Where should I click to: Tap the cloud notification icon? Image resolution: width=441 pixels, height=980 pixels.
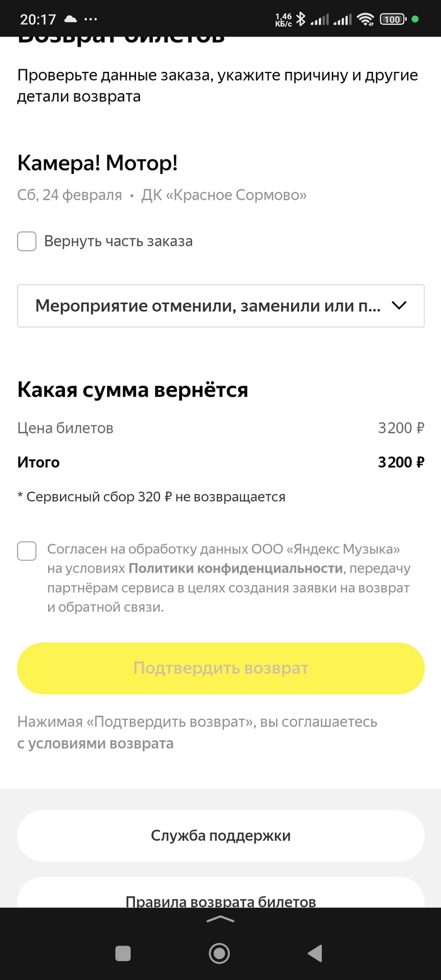[71, 20]
